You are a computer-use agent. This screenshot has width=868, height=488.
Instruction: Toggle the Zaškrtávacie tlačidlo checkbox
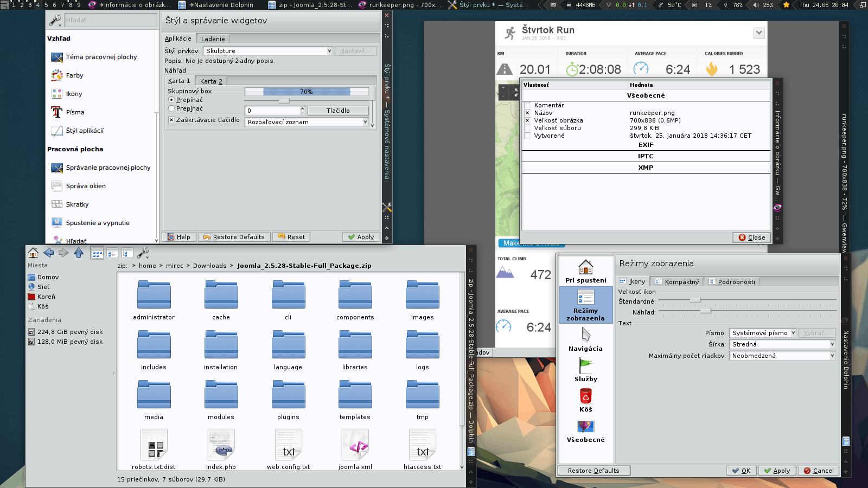coord(171,120)
